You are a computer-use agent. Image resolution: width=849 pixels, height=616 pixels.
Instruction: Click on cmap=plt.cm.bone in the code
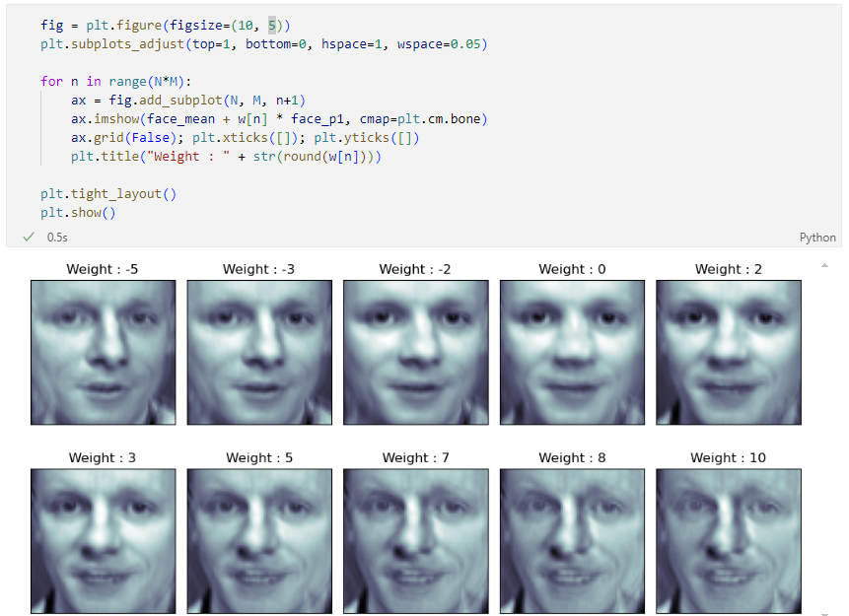tap(423, 119)
